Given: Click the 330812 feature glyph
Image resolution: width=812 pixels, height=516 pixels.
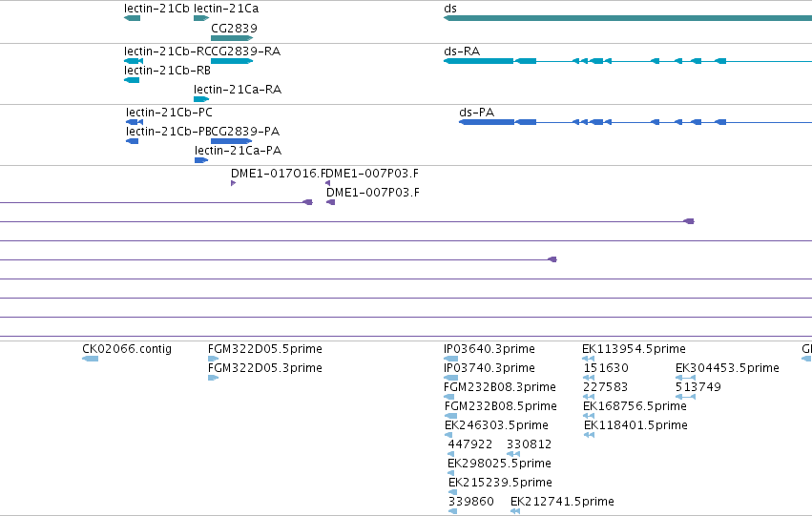Looking at the screenshot, I should [513, 454].
